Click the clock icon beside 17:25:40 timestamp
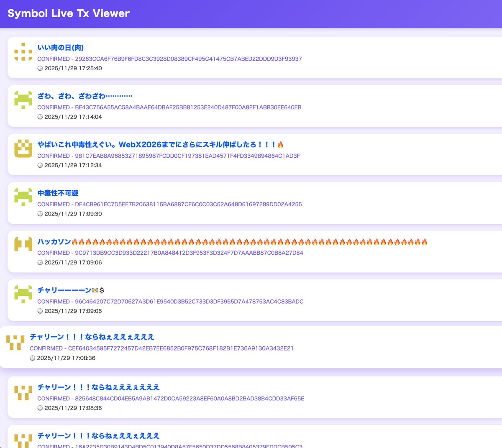Screen dimensions: 502x448 (x=40, y=68)
